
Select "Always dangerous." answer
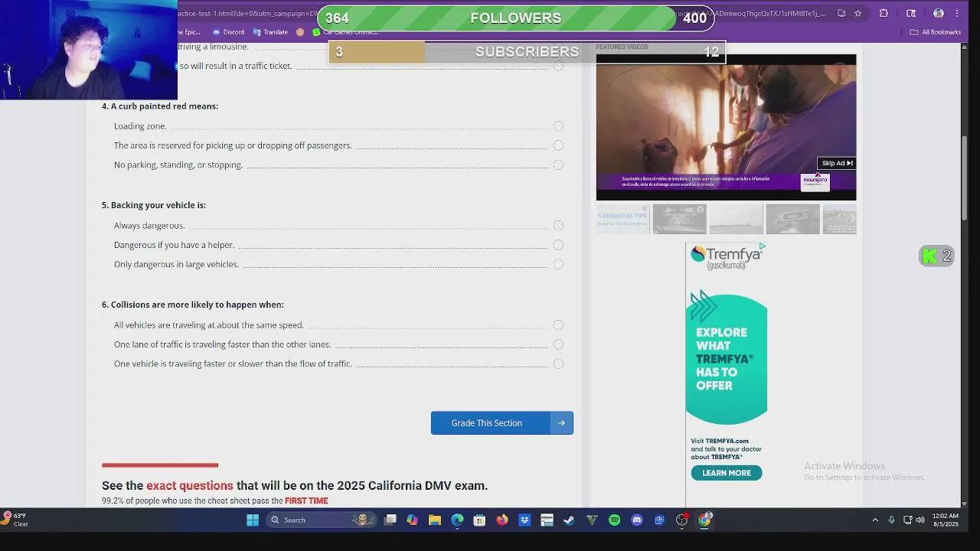point(558,226)
